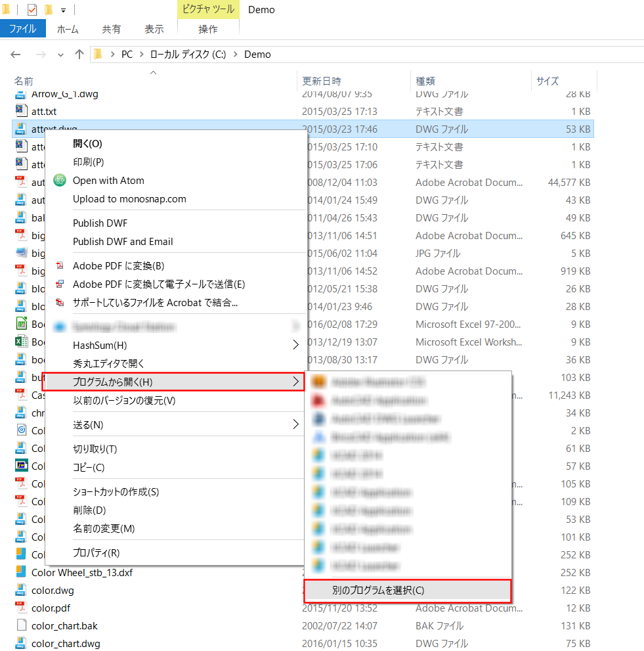Viewport: 644px width, 651px height.
Task: Click ローカル ディスク (C:) in the address breadcrumb
Action: (188, 55)
